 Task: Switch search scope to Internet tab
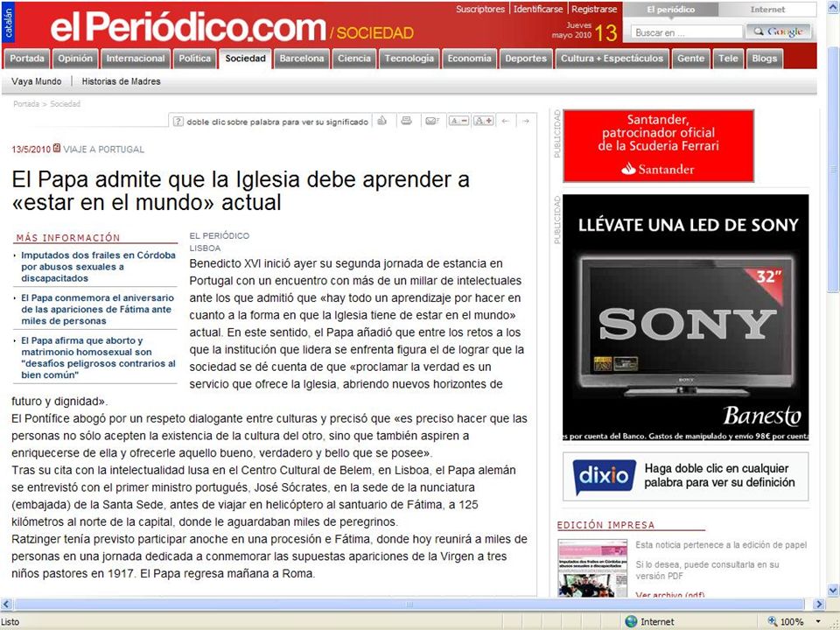click(767, 10)
